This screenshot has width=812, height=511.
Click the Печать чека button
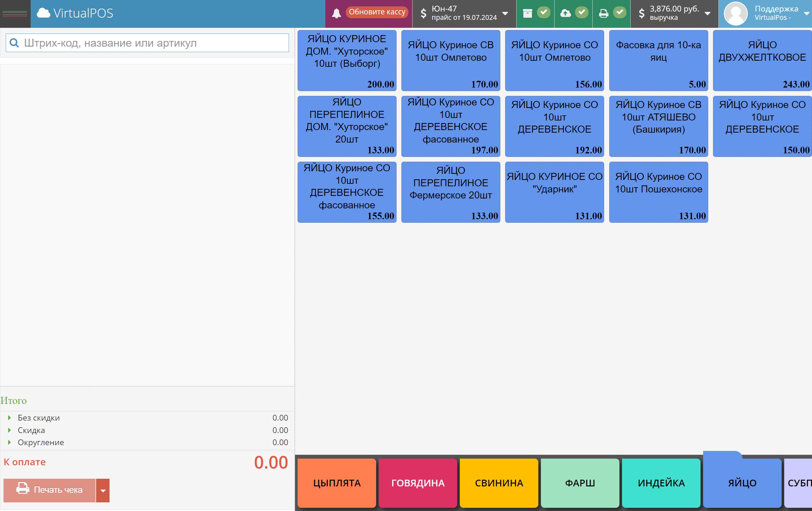pos(50,490)
